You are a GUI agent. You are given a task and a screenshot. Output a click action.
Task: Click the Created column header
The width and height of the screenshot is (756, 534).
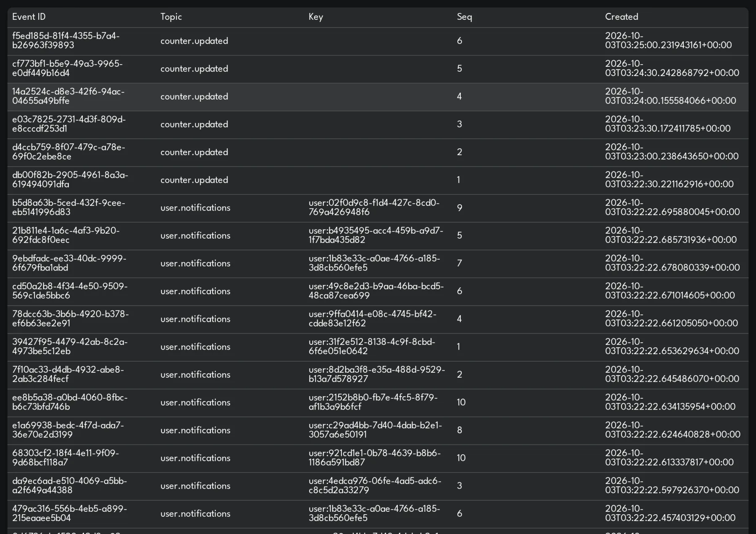pos(622,17)
